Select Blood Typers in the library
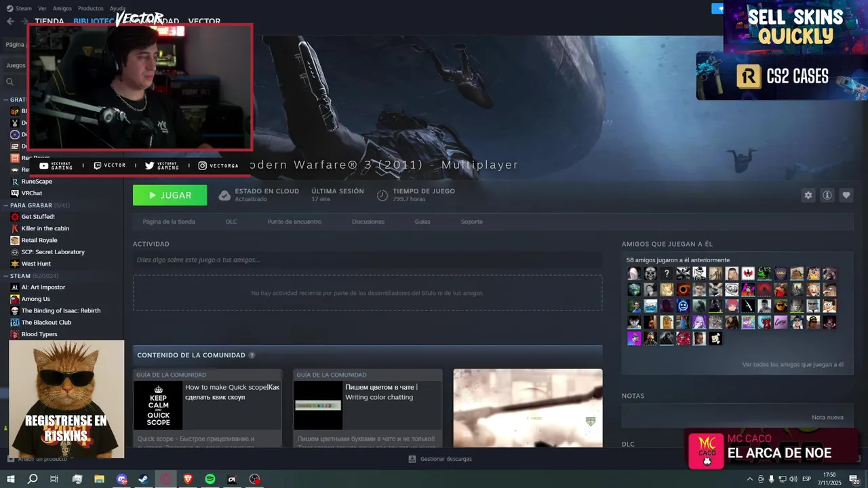868x488 pixels. [39, 334]
